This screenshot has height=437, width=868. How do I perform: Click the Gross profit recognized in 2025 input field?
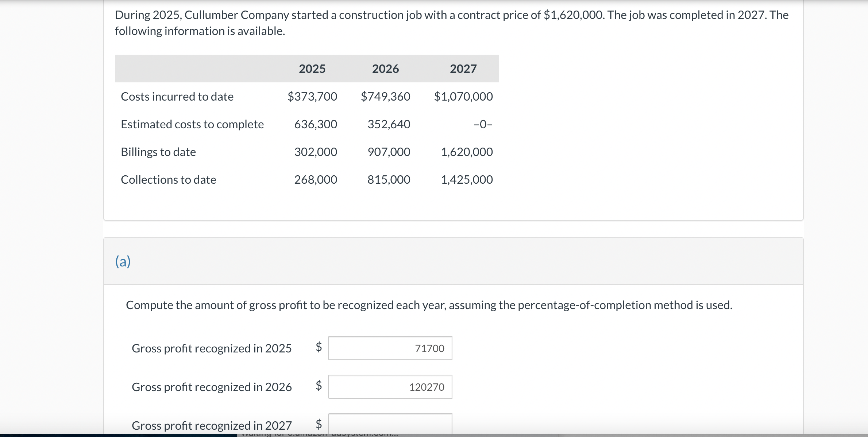click(x=390, y=348)
